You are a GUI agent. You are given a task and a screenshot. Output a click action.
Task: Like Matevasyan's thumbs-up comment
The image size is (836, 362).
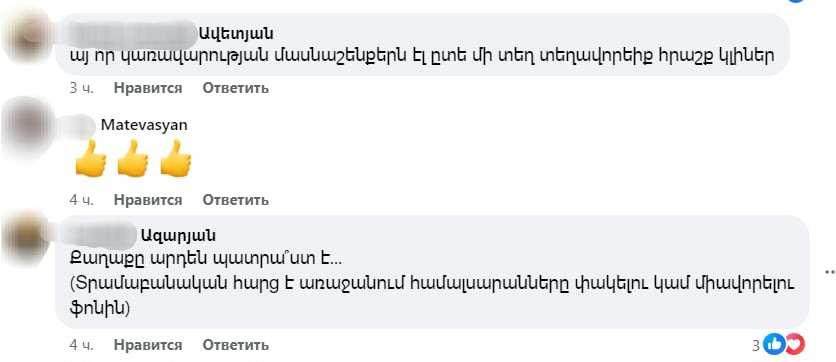click(x=148, y=200)
